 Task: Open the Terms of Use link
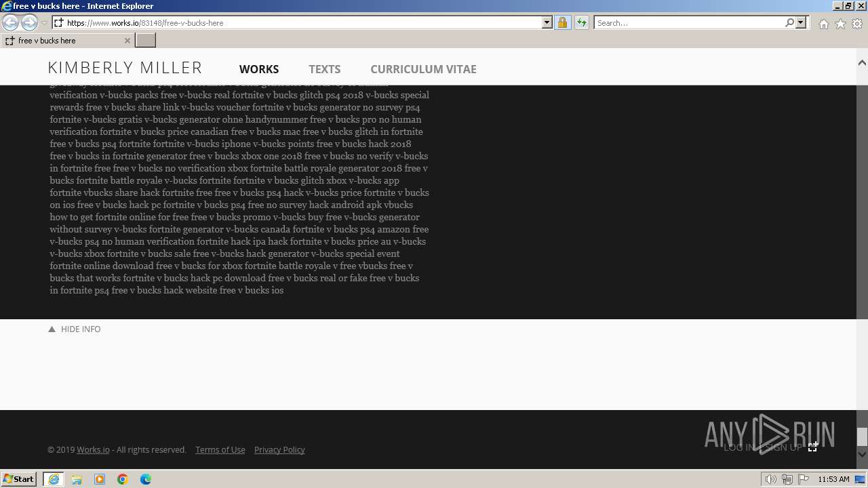220,449
